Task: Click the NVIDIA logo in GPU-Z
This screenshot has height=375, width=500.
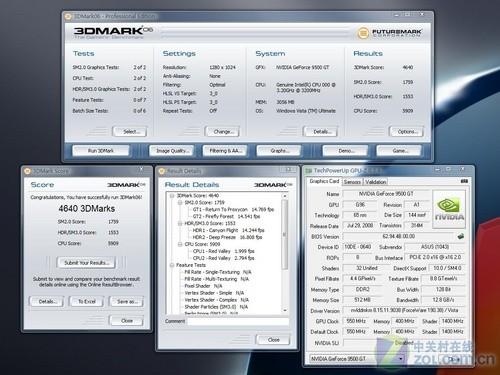Action: [449, 209]
